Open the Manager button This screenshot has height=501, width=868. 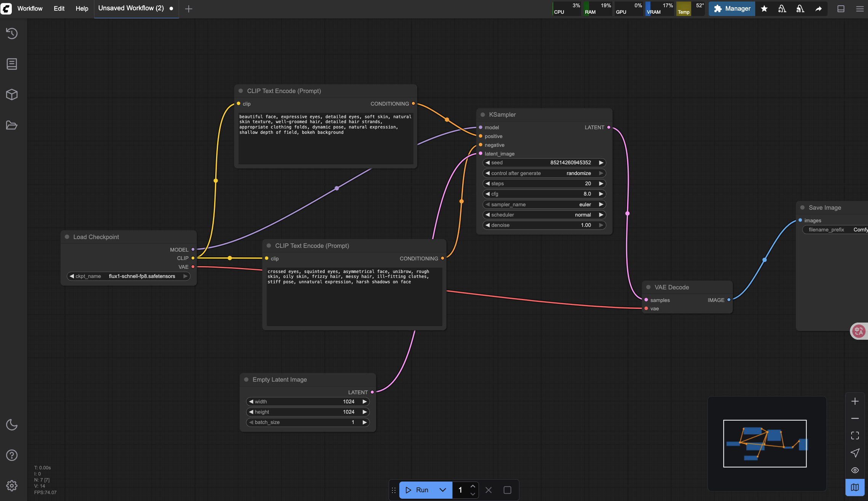click(x=732, y=8)
